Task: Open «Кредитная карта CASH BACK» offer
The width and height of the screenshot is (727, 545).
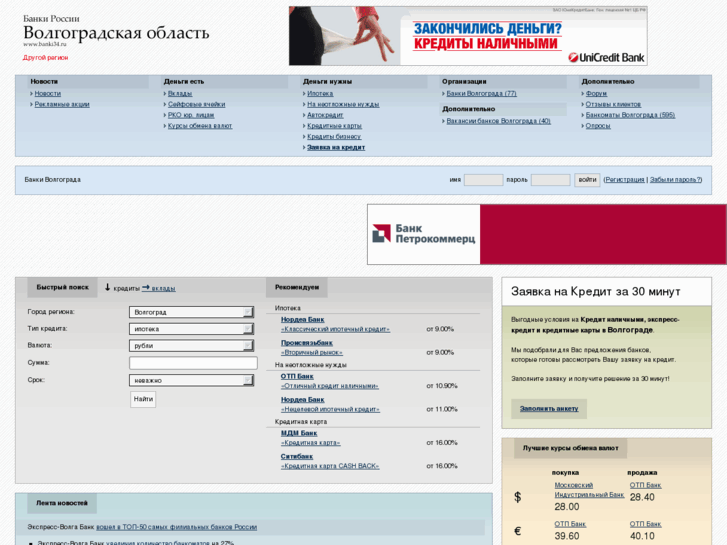Action: point(330,466)
